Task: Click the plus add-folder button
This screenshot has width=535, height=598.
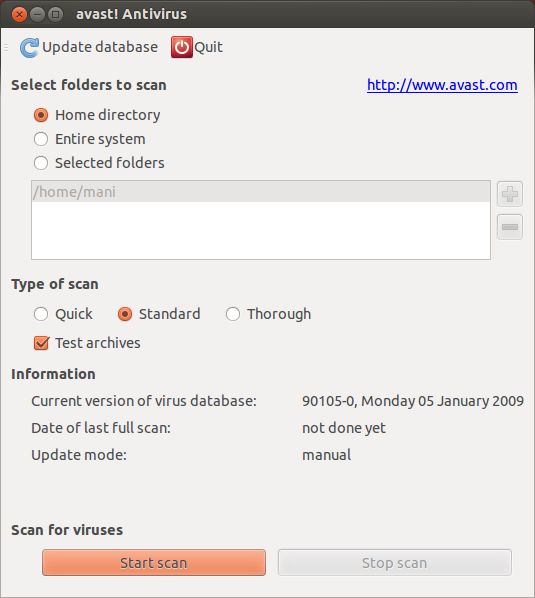Action: coord(509,194)
